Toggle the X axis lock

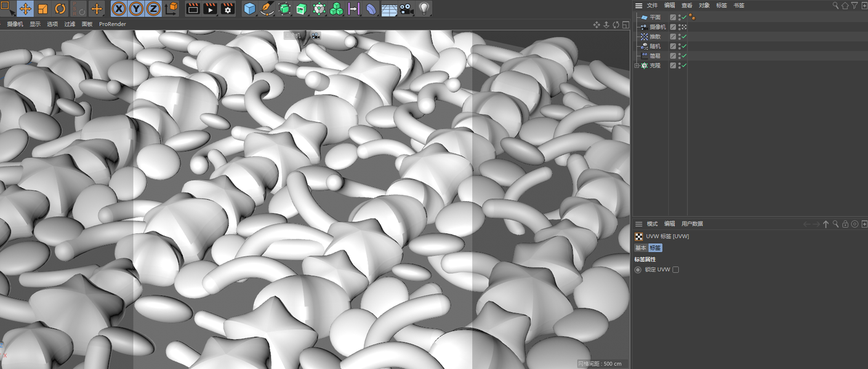tap(118, 9)
